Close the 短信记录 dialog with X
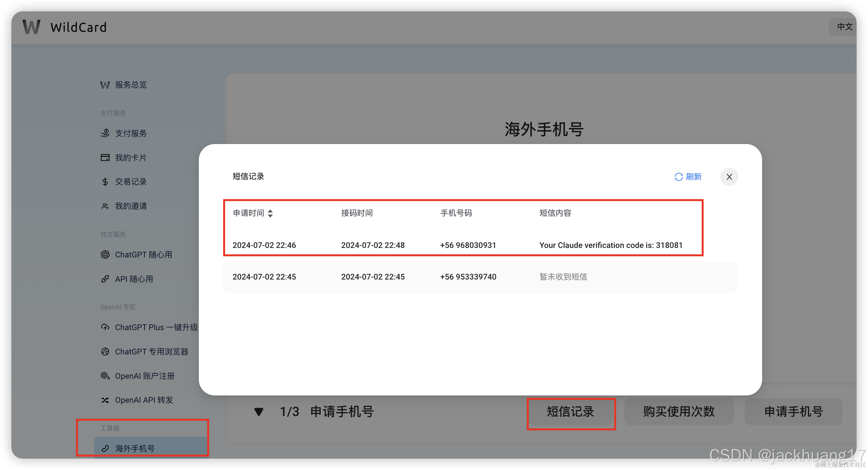868x470 pixels. (729, 177)
